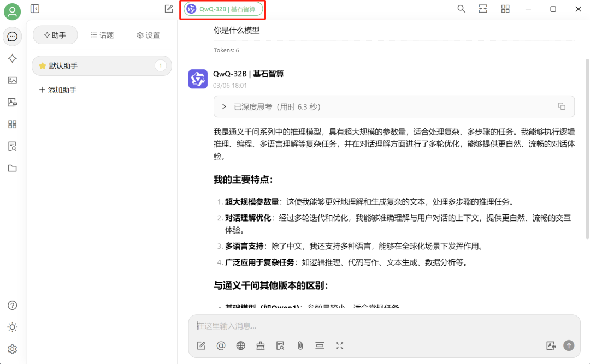This screenshot has width=590, height=364.
Task: Switch to the 话题 tab
Action: [102, 35]
